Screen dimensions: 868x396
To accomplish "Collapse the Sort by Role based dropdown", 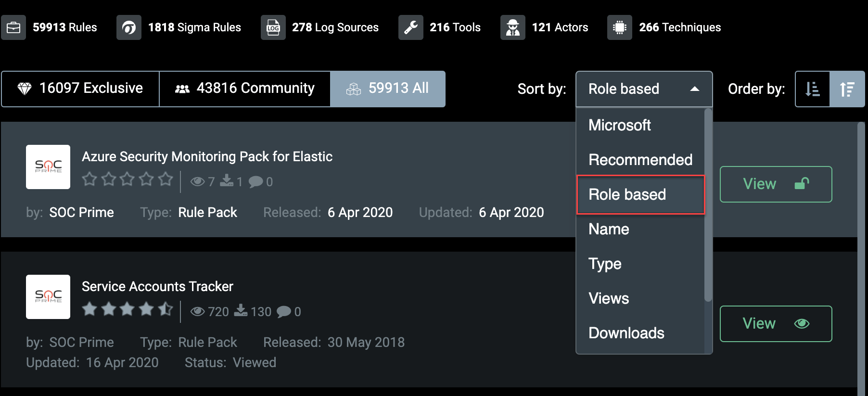I will (x=644, y=89).
